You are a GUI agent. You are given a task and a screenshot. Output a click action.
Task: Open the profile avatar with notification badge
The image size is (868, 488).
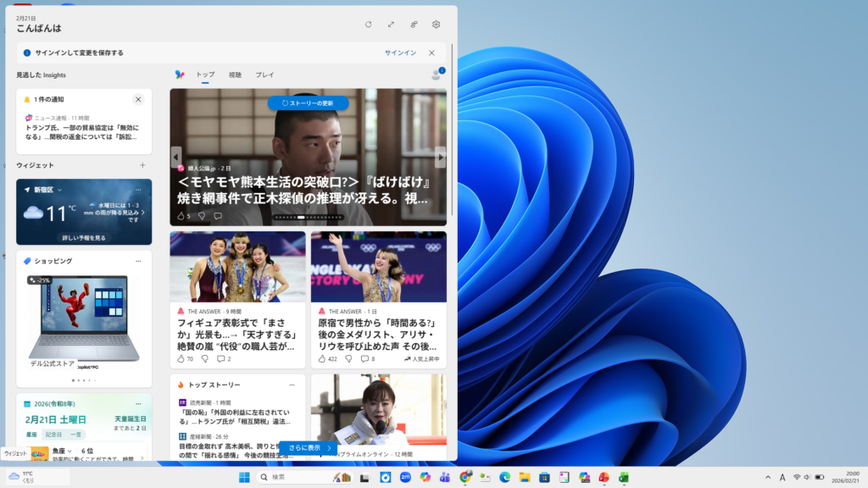tap(437, 75)
